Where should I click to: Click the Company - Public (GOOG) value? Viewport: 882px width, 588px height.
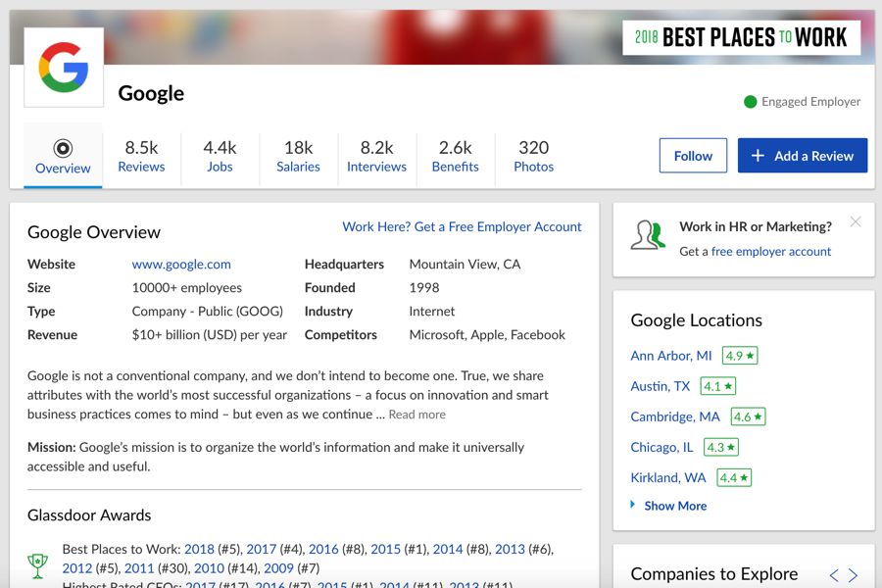point(207,312)
